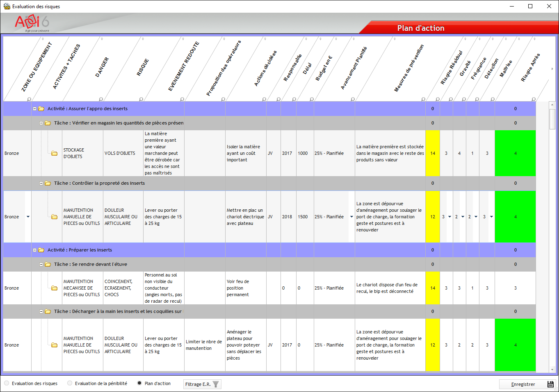Collapse Tâche Vérifier en magasin les quantités

pos(41,123)
